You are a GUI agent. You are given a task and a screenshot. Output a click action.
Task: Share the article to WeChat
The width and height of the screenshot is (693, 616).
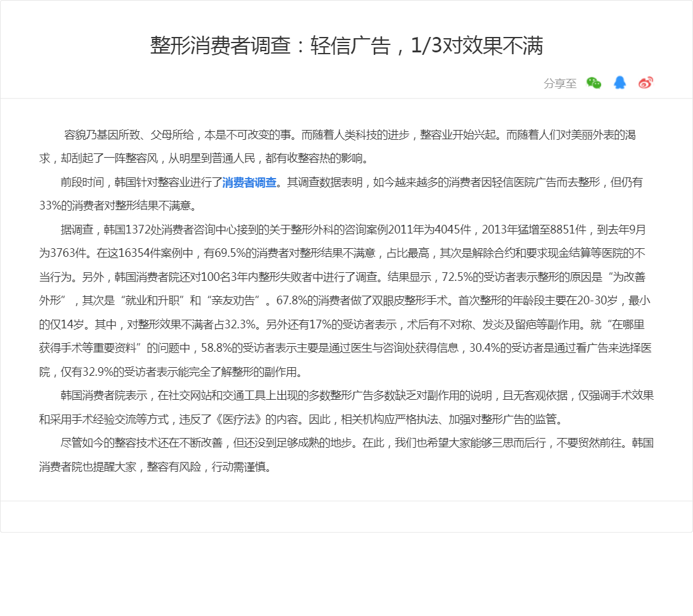[x=594, y=83]
